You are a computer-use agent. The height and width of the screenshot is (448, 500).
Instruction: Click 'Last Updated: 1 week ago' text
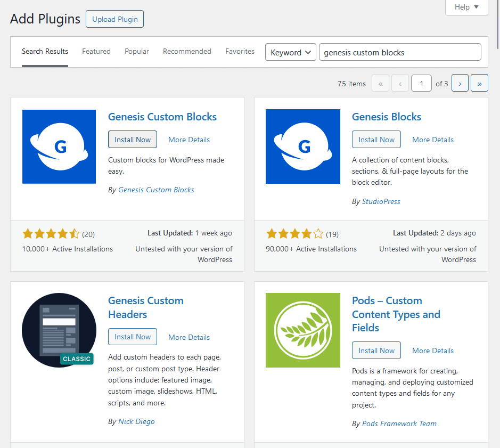pos(190,233)
